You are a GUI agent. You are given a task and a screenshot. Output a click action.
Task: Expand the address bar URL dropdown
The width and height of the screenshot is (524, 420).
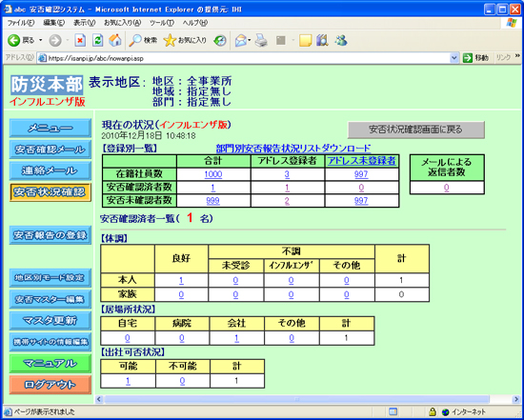coord(453,58)
